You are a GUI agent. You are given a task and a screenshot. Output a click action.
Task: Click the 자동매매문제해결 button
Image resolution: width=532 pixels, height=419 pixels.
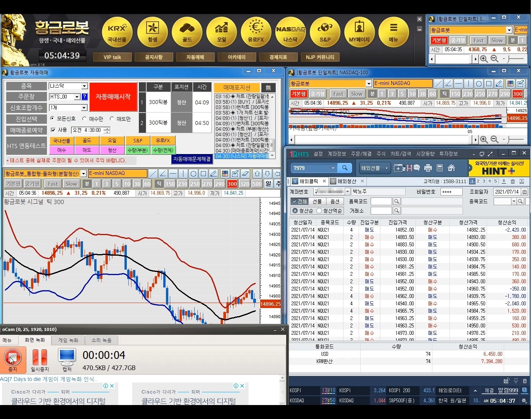click(x=192, y=159)
